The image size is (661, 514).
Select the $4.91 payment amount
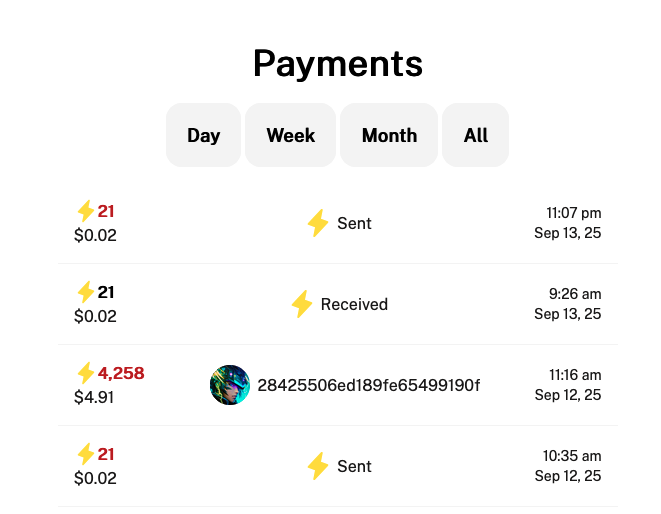[94, 397]
